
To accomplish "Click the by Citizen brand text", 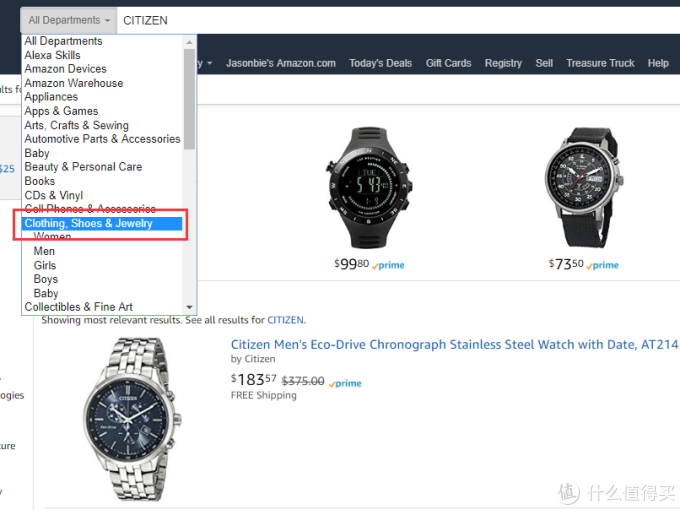I will [x=253, y=359].
